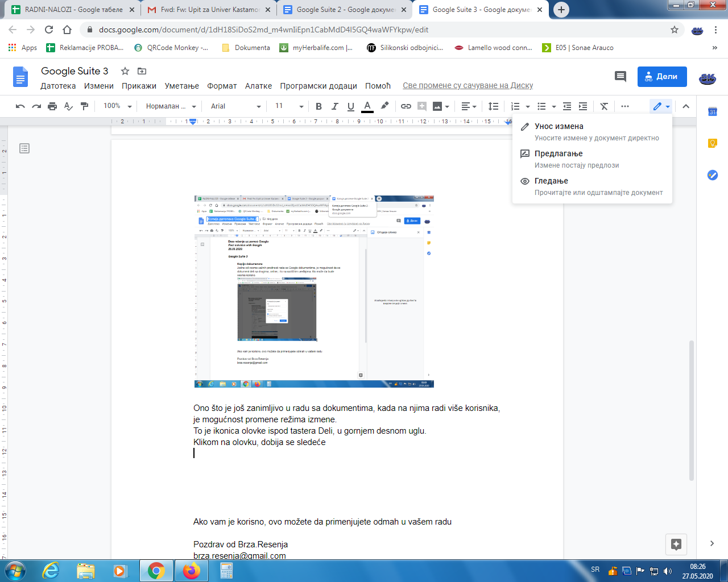Viewport: 728px width, 582px height.
Task: Show the document outline panel
Action: click(x=24, y=148)
